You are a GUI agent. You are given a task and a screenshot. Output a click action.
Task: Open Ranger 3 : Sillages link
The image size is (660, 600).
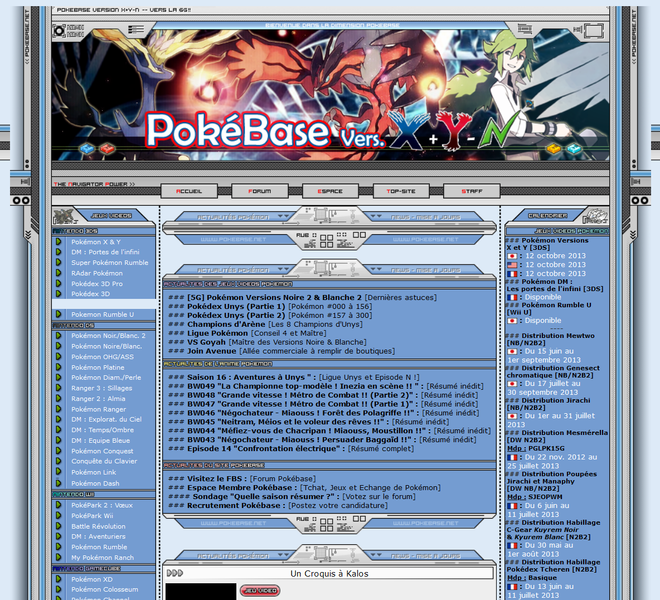click(101, 388)
